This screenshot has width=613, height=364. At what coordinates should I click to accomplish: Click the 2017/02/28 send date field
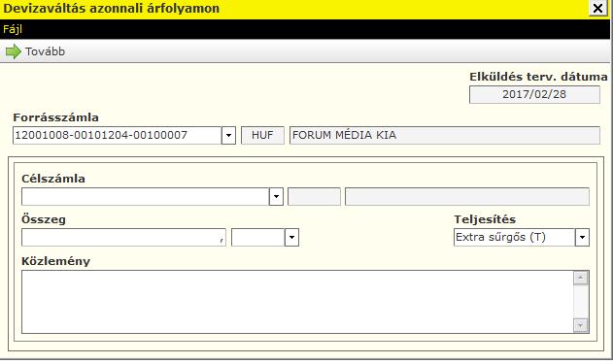534,94
